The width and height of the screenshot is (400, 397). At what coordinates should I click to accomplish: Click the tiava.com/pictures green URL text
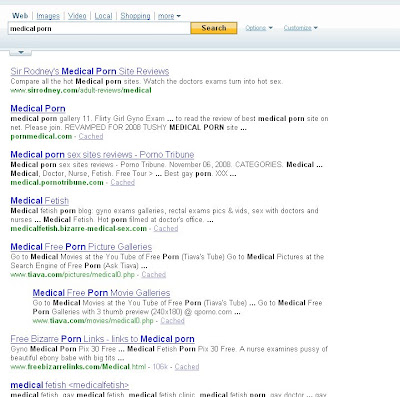72,275
